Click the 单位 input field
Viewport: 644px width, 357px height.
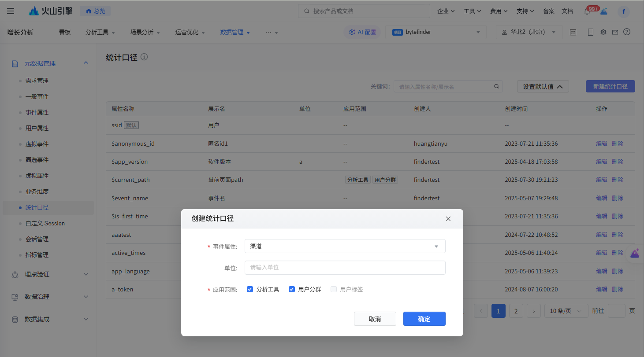[345, 268]
